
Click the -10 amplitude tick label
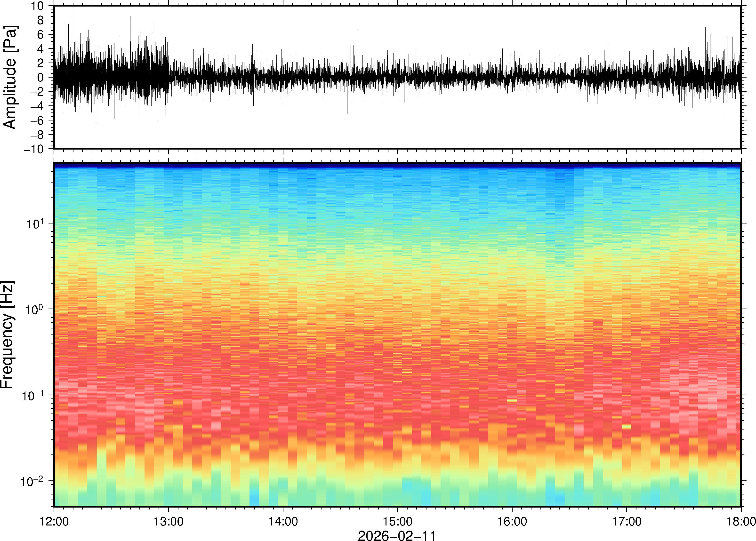coord(34,149)
